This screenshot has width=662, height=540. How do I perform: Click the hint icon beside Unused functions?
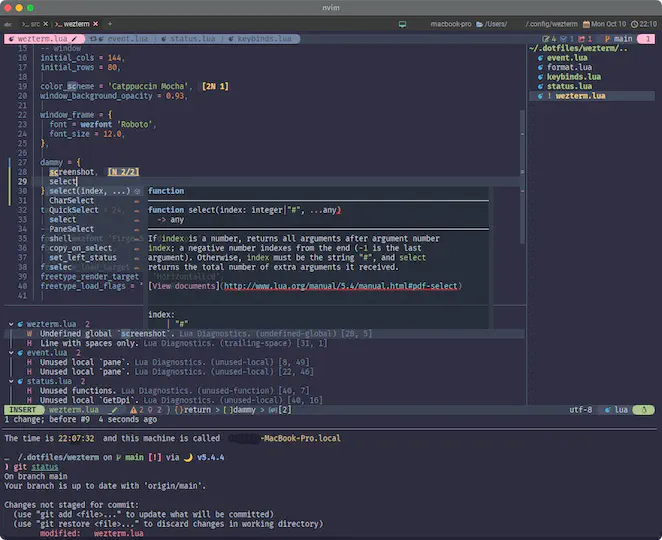tap(29, 389)
